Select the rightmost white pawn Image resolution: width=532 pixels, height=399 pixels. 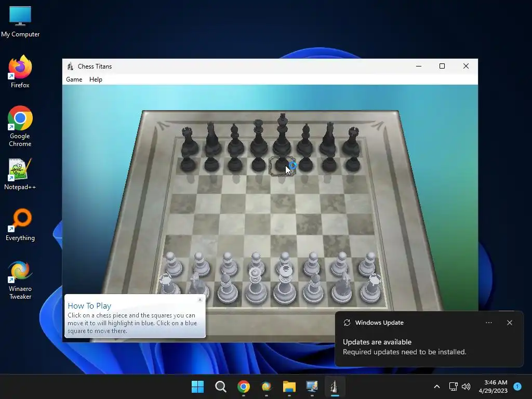368,264
